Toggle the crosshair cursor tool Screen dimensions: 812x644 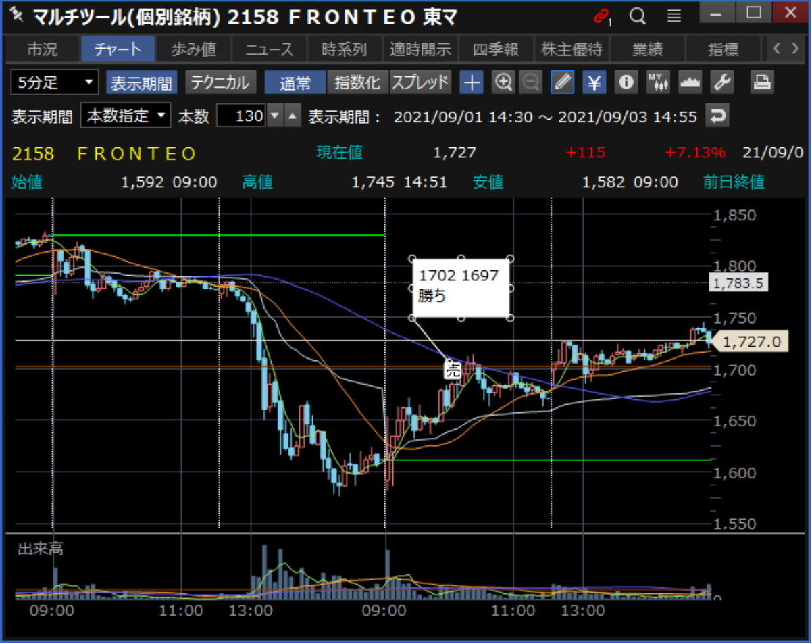tap(472, 83)
